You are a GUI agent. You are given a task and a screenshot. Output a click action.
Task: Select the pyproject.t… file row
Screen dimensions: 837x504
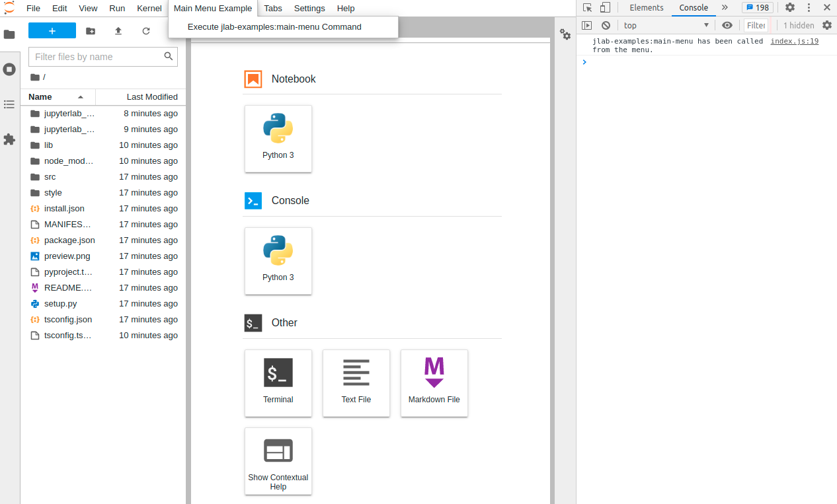coord(103,272)
